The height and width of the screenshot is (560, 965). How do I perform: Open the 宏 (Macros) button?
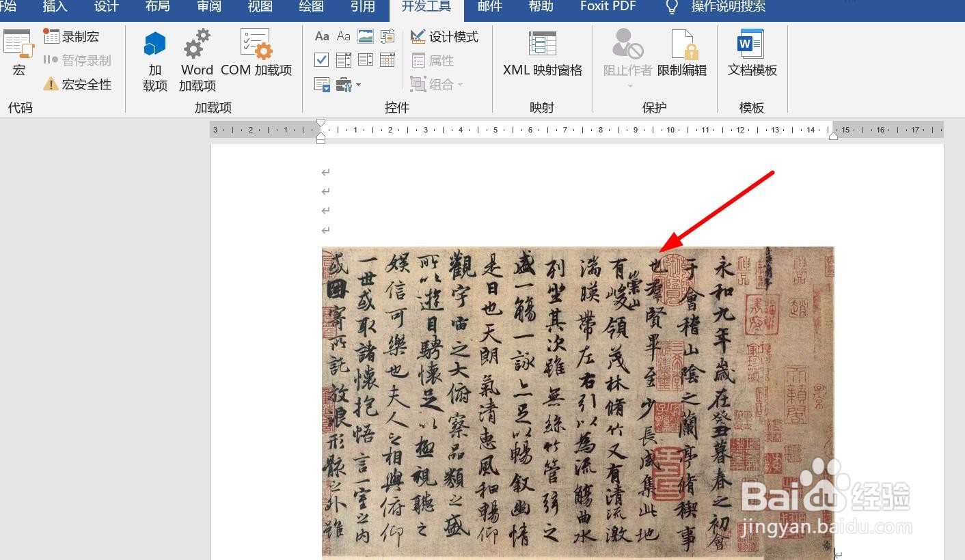point(18,52)
